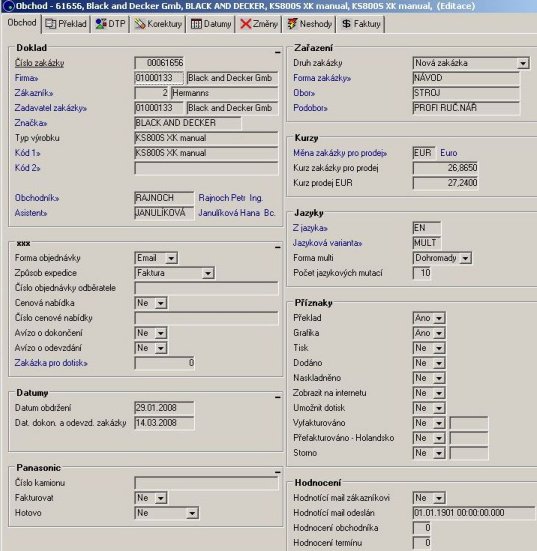Click the Kurz prodej EUR field

pyautogui.click(x=445, y=183)
